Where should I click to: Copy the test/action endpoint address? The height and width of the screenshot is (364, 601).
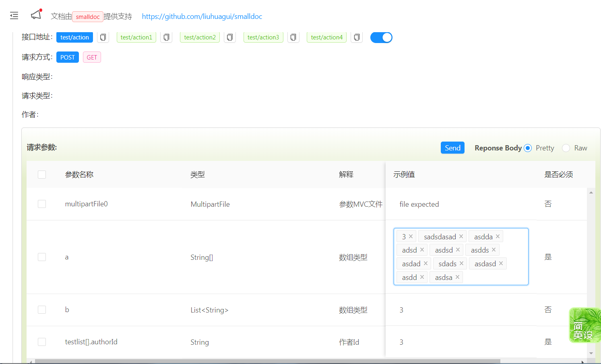(x=103, y=37)
